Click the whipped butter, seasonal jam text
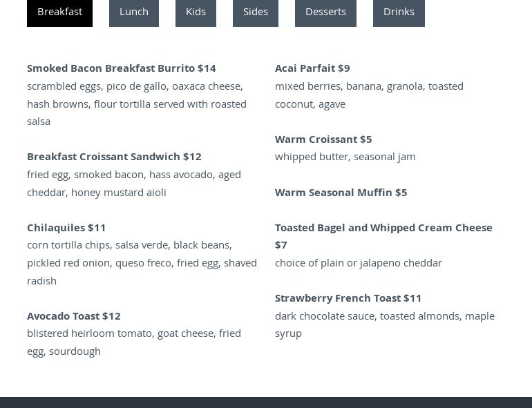Image resolution: width=532 pixels, height=408 pixels. tap(345, 156)
